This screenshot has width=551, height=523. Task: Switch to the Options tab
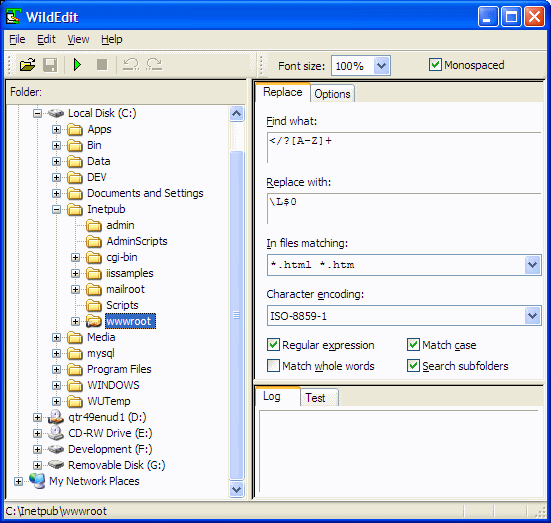[332, 94]
